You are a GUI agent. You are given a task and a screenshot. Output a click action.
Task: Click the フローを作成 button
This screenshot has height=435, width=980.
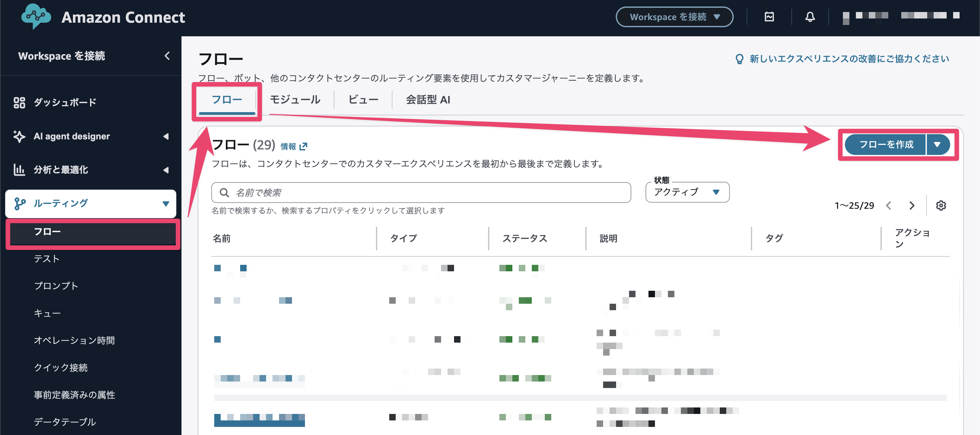point(886,145)
